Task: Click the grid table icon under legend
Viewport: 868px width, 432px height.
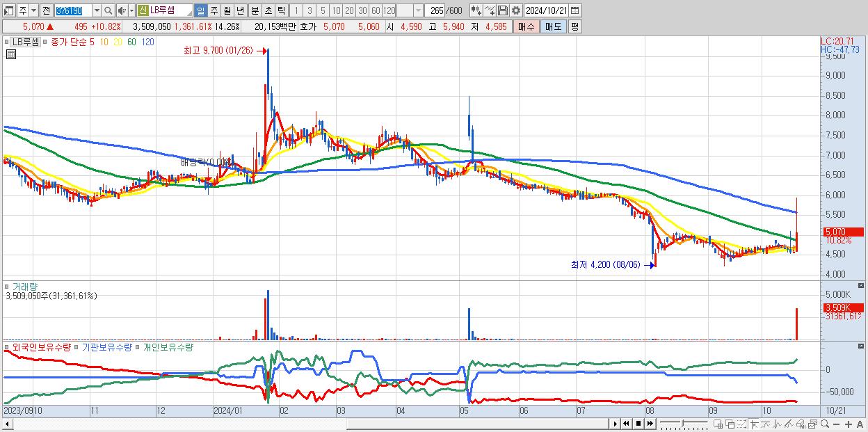Action: pos(10,54)
